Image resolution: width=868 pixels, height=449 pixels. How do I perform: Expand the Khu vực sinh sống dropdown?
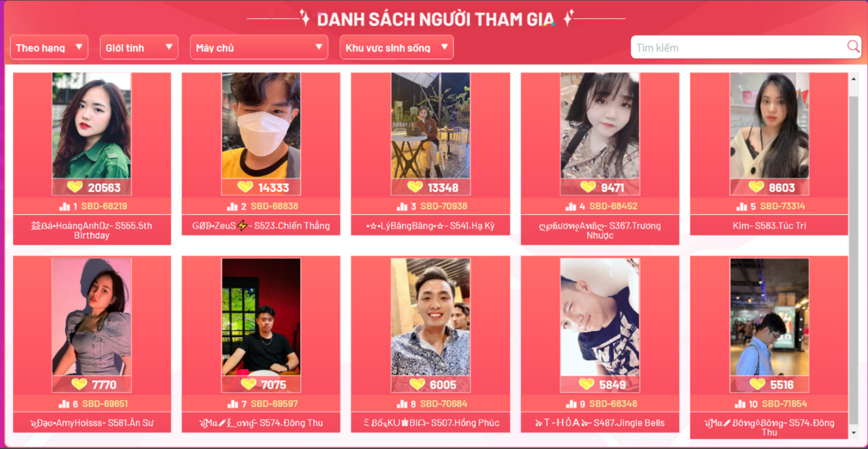point(397,47)
